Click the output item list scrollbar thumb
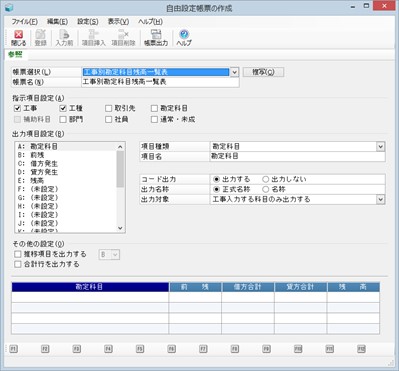The image size is (399, 371). tap(120, 169)
